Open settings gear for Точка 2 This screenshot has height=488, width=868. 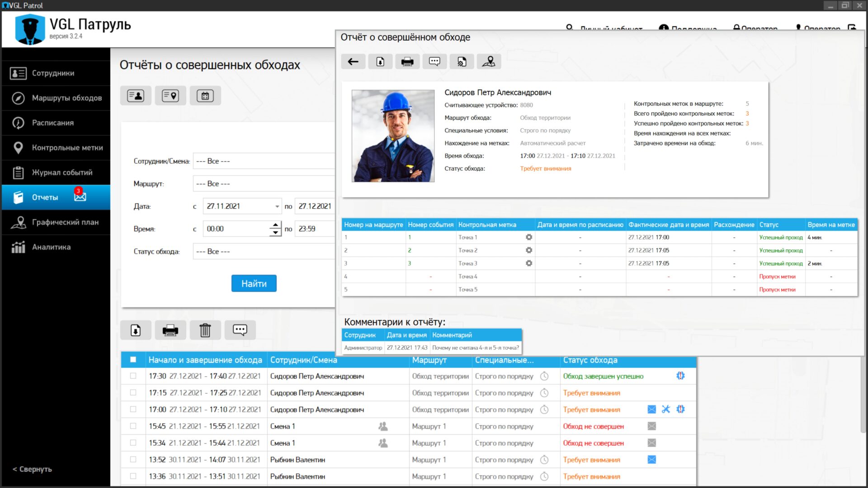click(529, 250)
